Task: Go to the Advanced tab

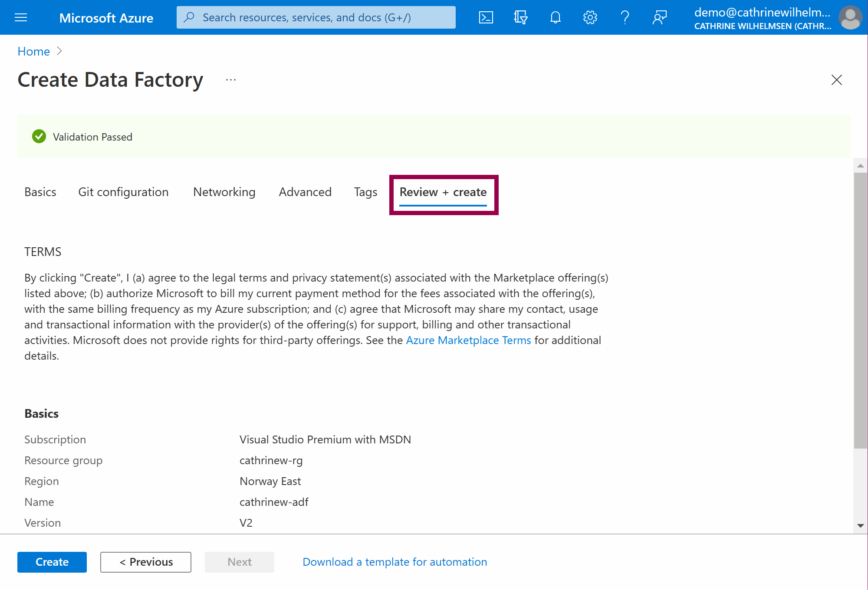Action: (x=305, y=192)
